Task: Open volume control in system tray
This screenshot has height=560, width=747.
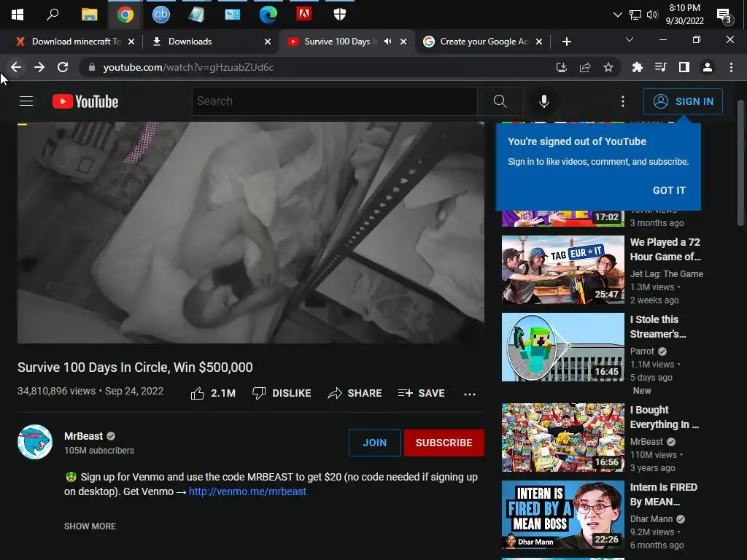Action: click(x=651, y=15)
